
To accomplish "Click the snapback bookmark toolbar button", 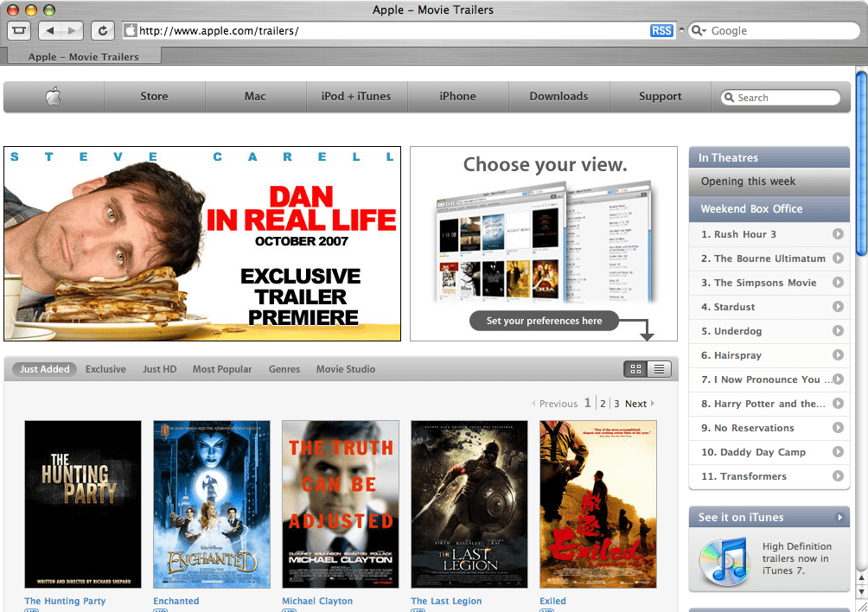I will point(19,30).
